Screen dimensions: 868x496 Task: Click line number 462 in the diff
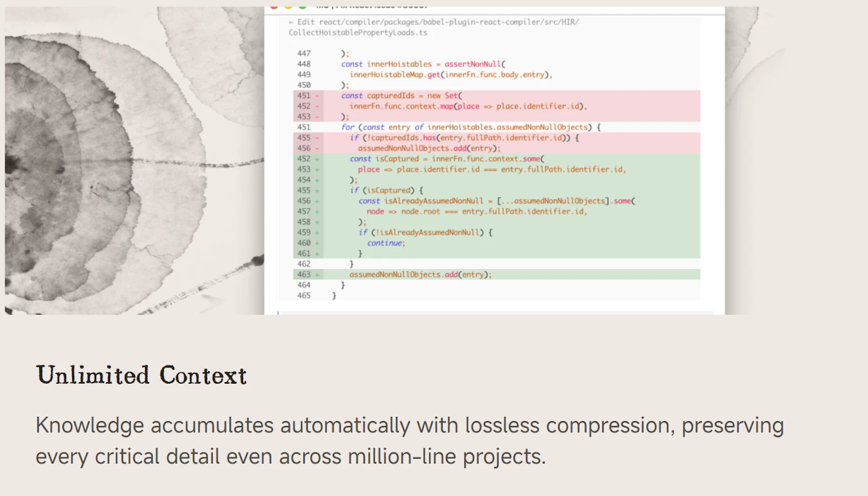click(304, 264)
